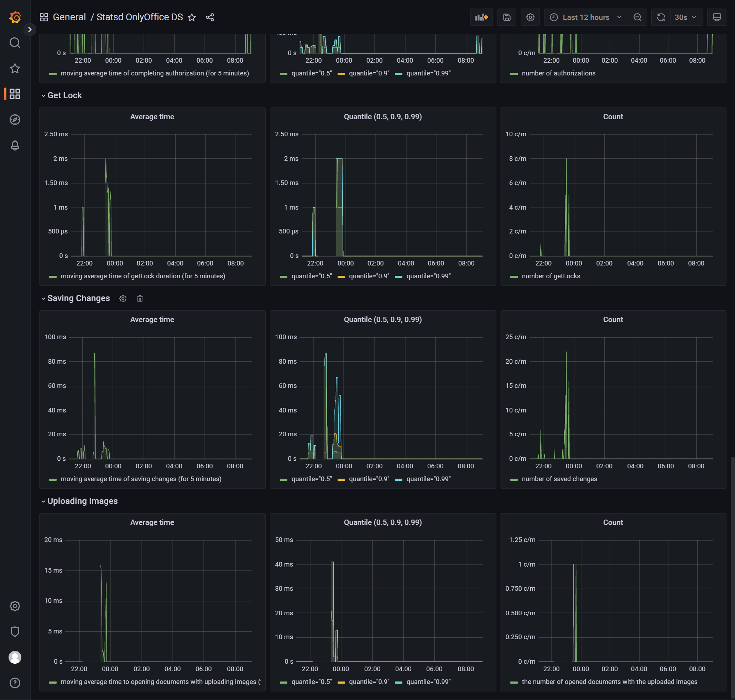Mark dashboard as favorite star

coord(192,17)
